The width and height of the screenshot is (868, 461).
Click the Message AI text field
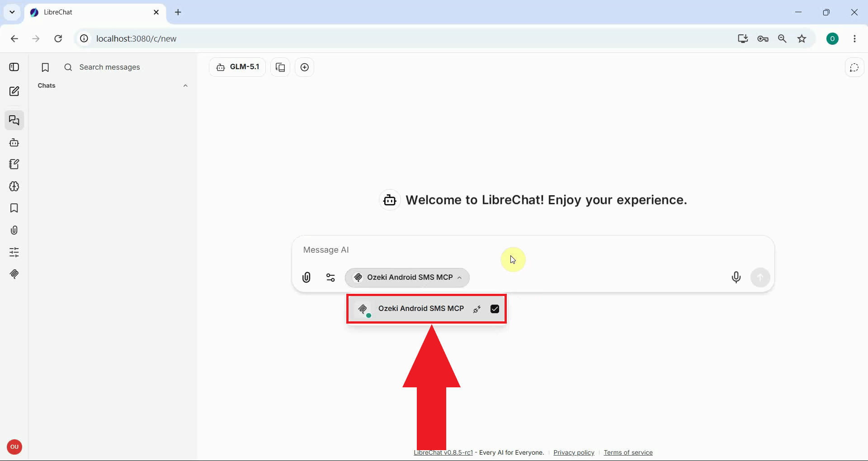click(x=533, y=250)
